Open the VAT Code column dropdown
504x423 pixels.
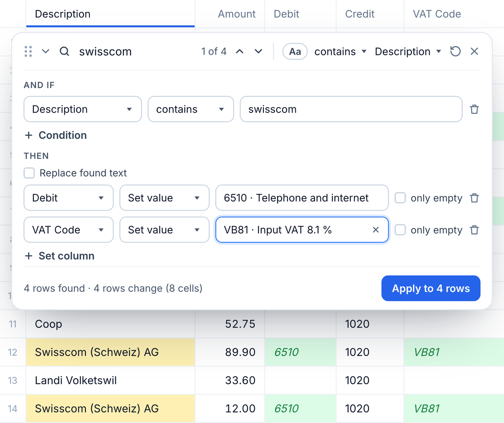pos(69,230)
